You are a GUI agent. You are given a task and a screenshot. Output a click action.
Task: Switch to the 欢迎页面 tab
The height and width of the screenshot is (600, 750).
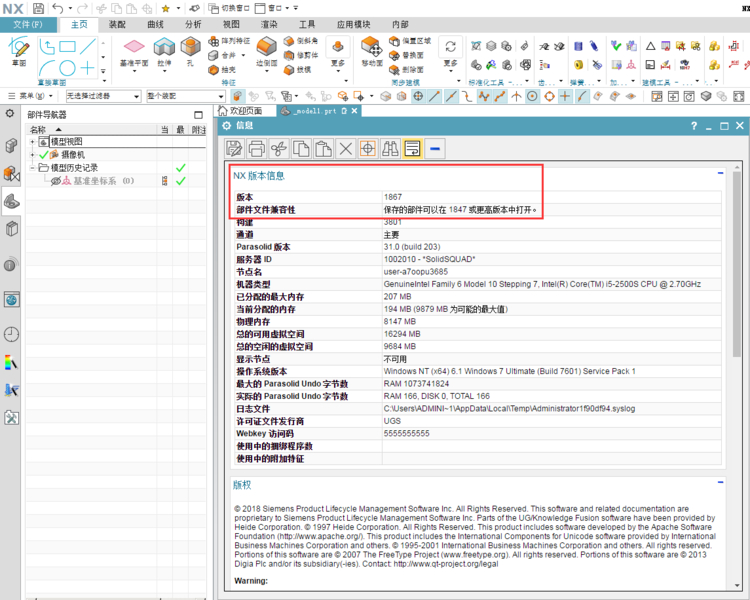click(245, 111)
